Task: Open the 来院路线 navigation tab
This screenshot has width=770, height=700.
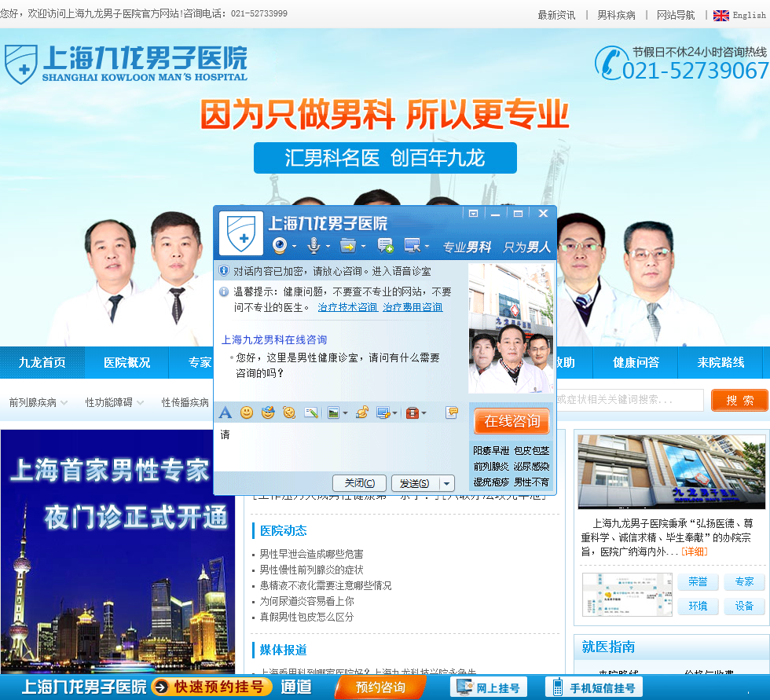Action: click(x=720, y=362)
